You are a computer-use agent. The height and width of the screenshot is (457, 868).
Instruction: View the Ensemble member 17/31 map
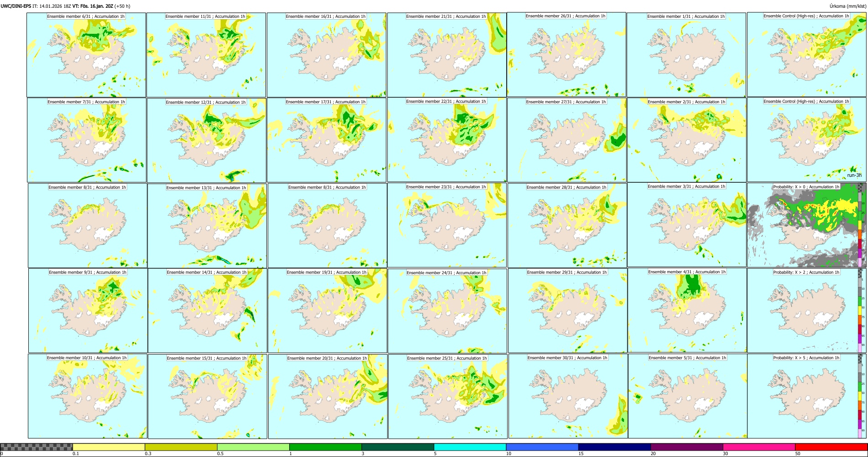pyautogui.click(x=326, y=140)
